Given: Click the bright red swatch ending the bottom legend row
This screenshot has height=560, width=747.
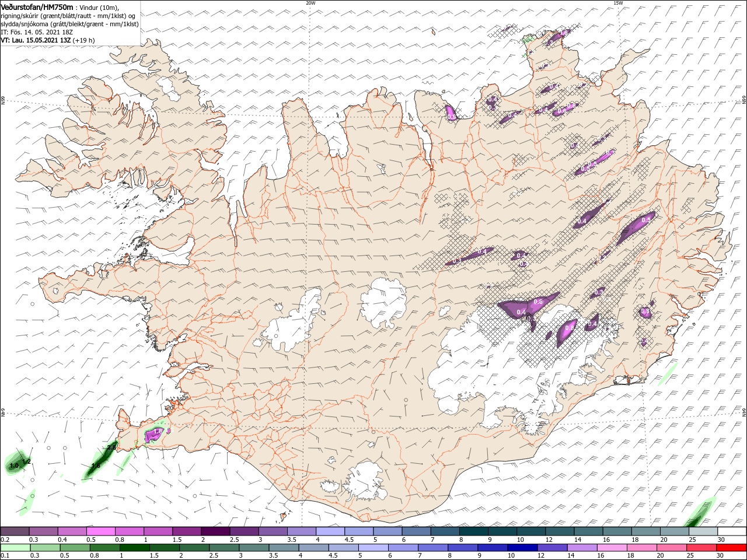Looking at the screenshot, I should tap(731, 548).
